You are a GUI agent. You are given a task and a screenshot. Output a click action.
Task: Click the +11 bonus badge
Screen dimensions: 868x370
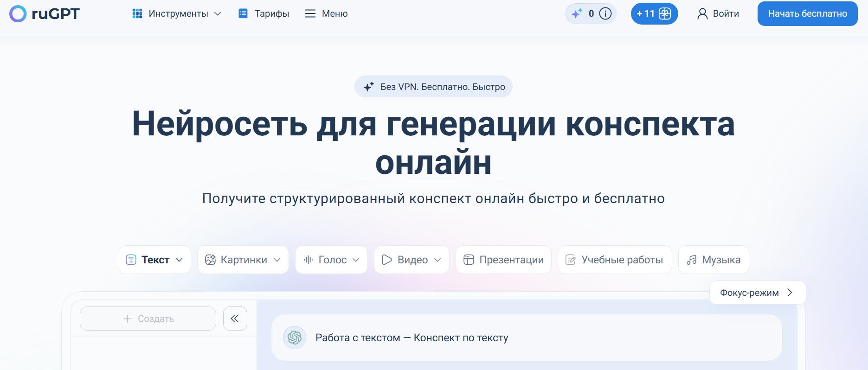point(654,14)
